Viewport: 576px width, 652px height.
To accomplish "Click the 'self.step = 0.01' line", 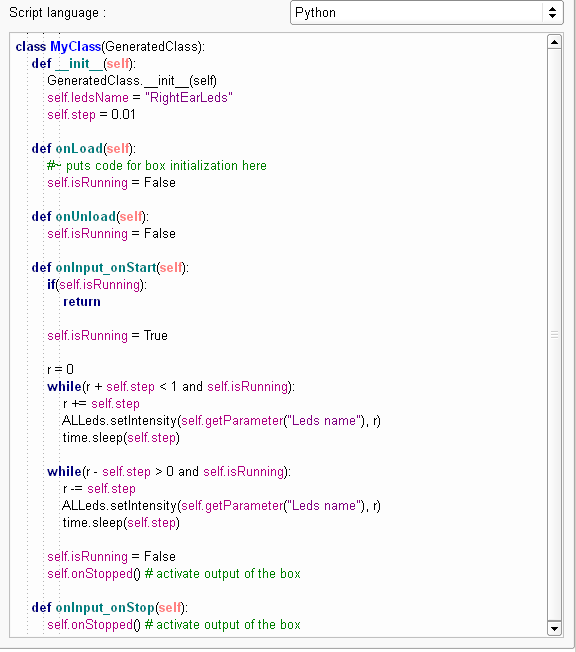I will click(x=91, y=114).
